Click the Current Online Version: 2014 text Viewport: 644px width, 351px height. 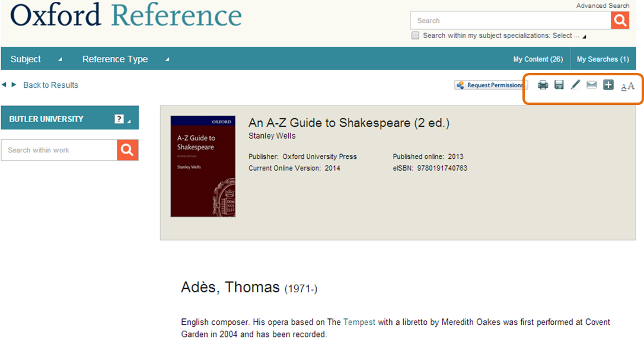tap(294, 168)
